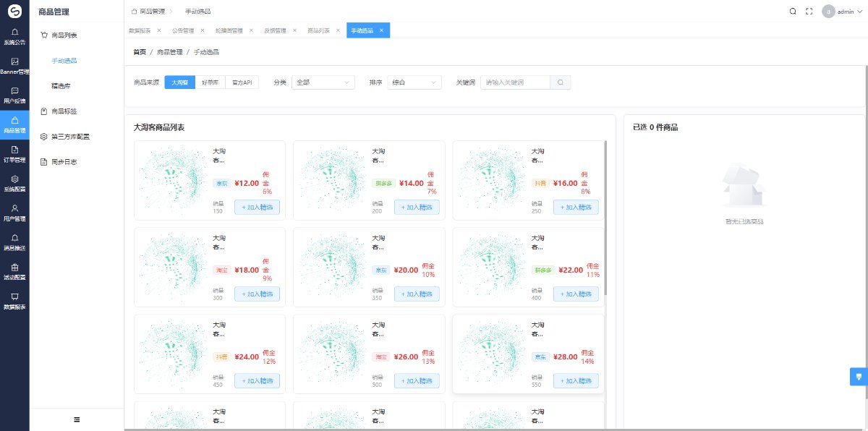Viewport: 868px width, 431px height.
Task: Open 系统配置 in the sidebar
Action: click(x=14, y=183)
